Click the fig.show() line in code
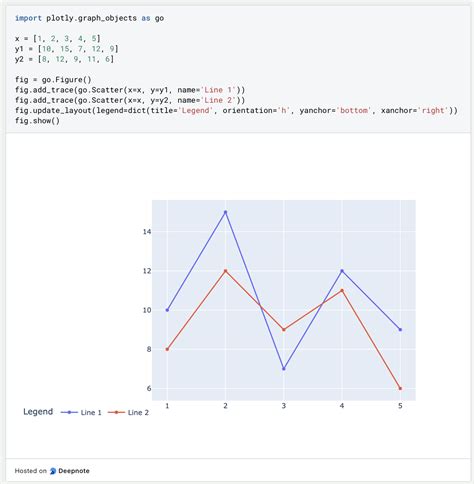The image size is (474, 484). click(x=37, y=121)
